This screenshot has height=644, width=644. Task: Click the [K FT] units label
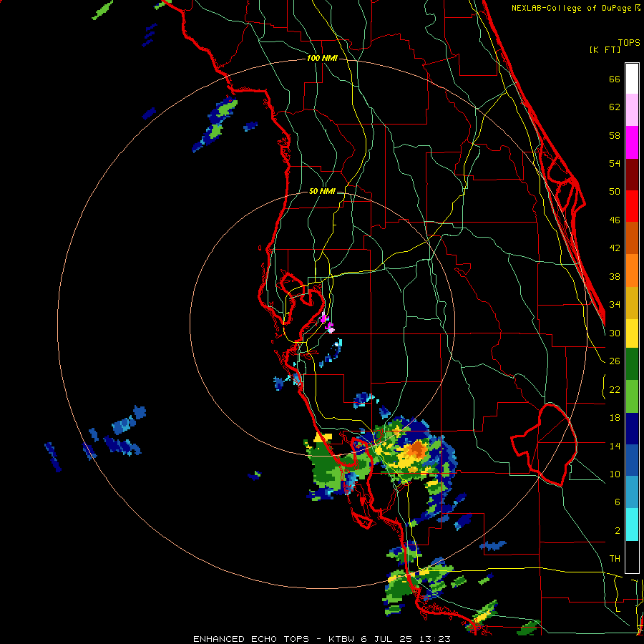pos(605,50)
